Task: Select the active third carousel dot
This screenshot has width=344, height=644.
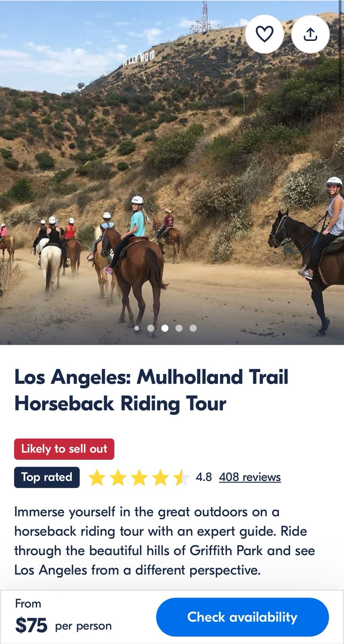Action: [165, 328]
